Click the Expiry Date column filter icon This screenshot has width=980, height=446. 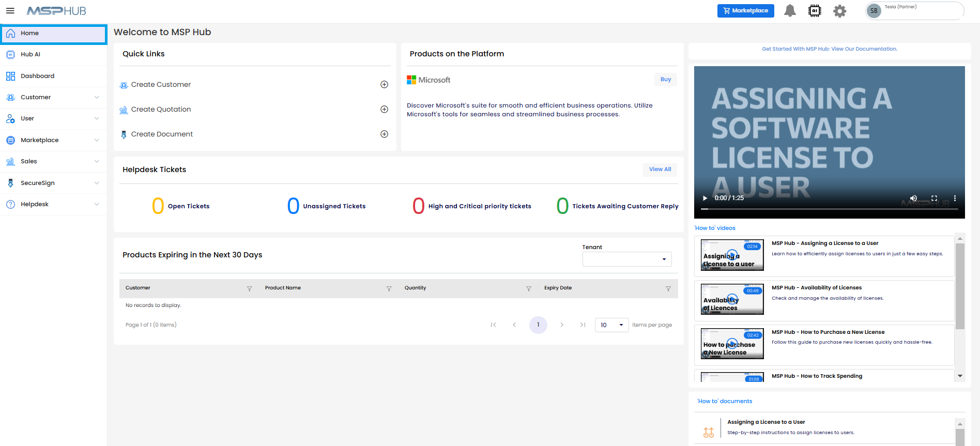click(x=668, y=289)
